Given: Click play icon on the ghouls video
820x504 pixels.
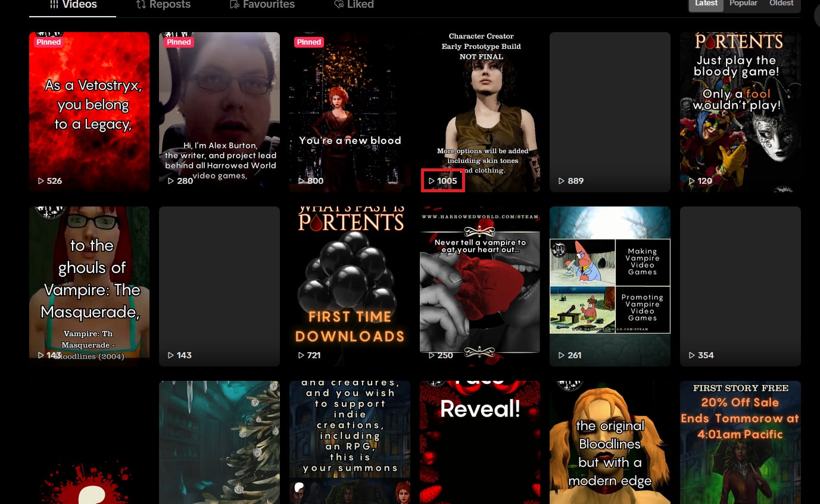Looking at the screenshot, I should coord(41,355).
